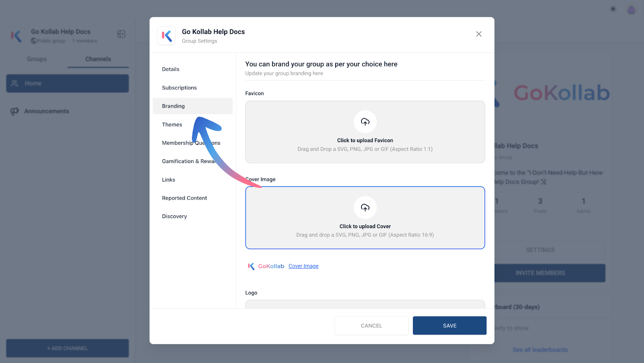Click the Add Channel button

click(x=68, y=348)
